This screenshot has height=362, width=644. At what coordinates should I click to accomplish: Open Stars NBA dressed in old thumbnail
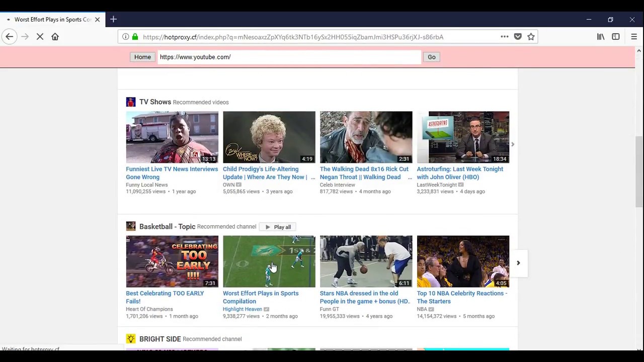coord(366,261)
